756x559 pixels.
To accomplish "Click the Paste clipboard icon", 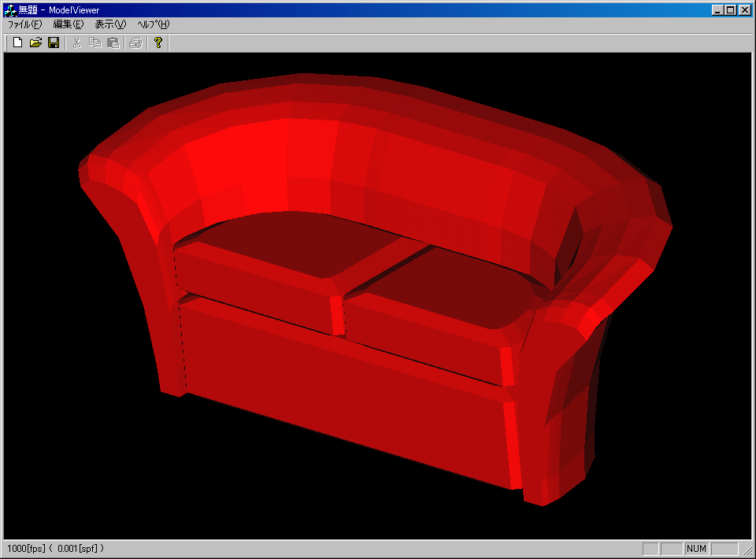I will coord(113,43).
